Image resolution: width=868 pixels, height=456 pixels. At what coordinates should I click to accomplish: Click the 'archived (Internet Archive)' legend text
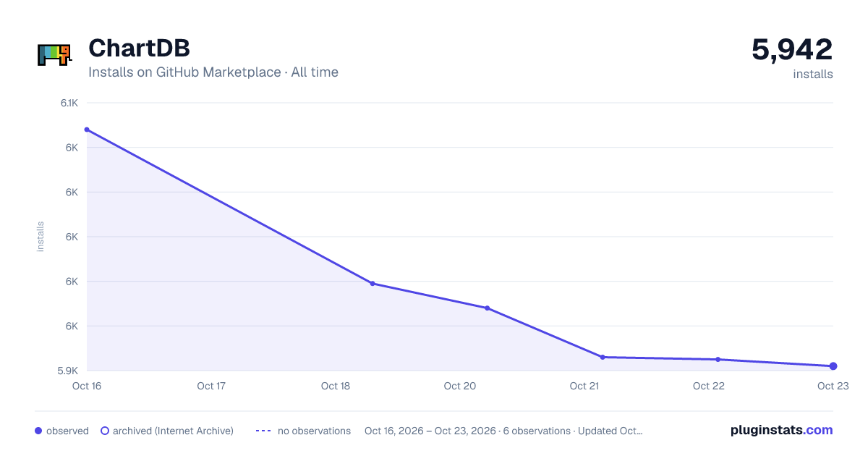click(x=173, y=431)
